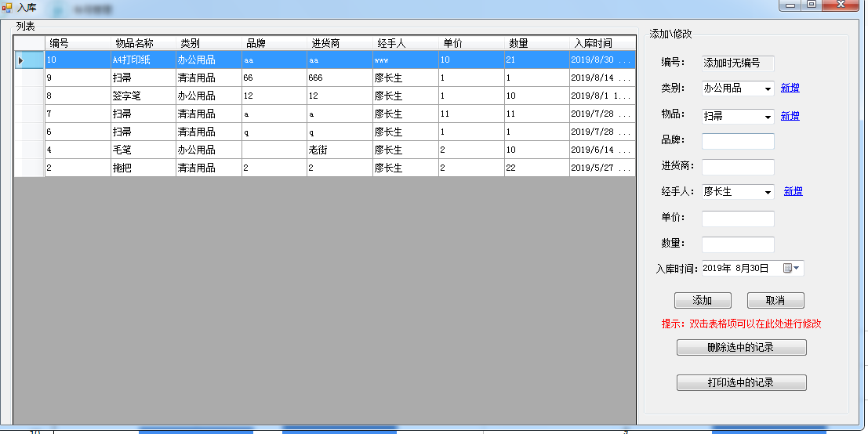The width and height of the screenshot is (868, 434).
Task: Click the 入库 window icon in title bar
Action: (7, 7)
